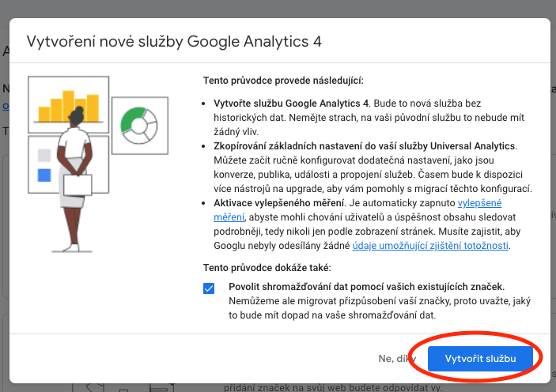The width and height of the screenshot is (556, 392).
Task: Click the dialog title 'Vytvoření nové služby Google Analytics 4'
Action: point(174,41)
